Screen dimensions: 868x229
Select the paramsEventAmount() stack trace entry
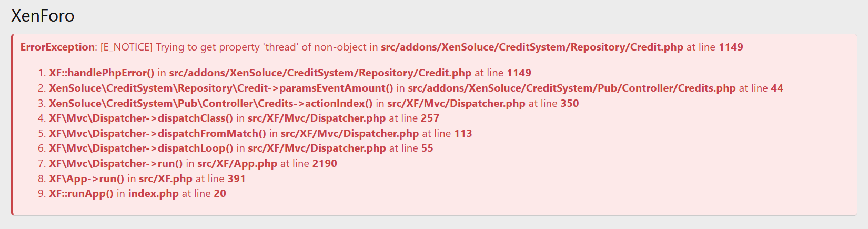(221, 88)
